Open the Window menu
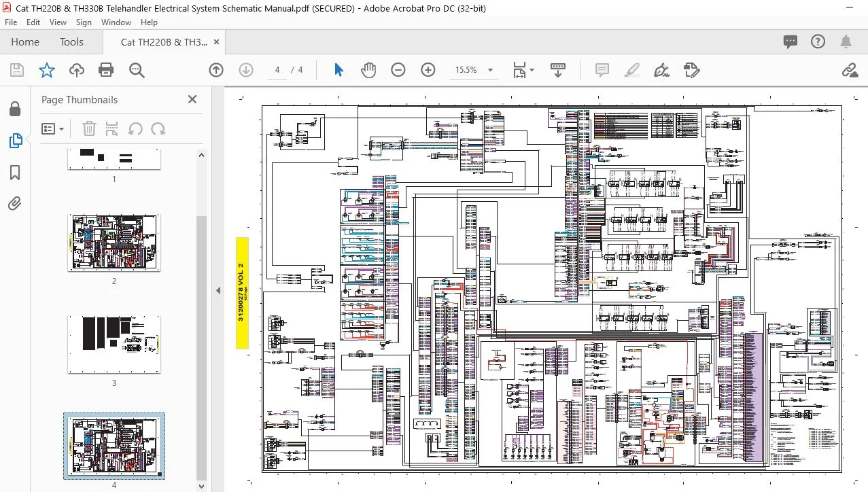Viewport: 868px width, 492px height. point(116,22)
